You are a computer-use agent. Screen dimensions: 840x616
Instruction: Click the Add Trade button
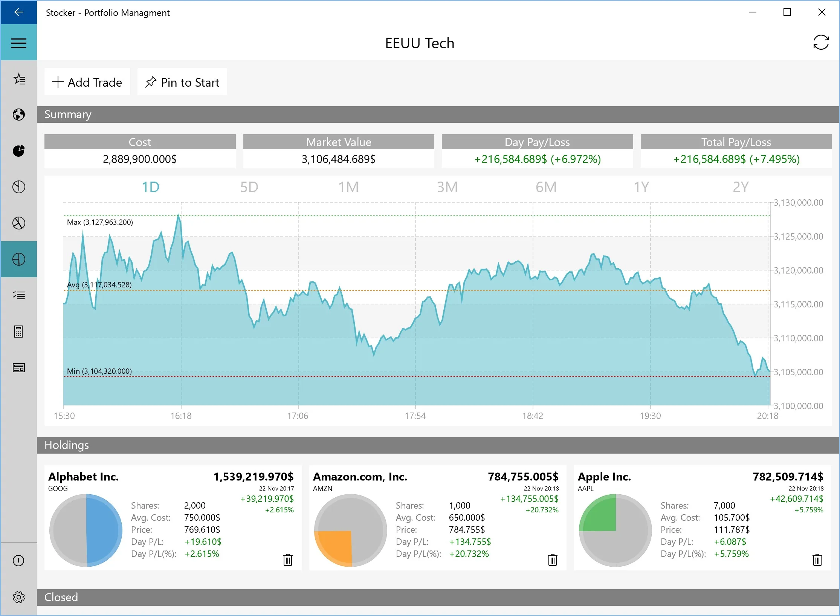87,82
